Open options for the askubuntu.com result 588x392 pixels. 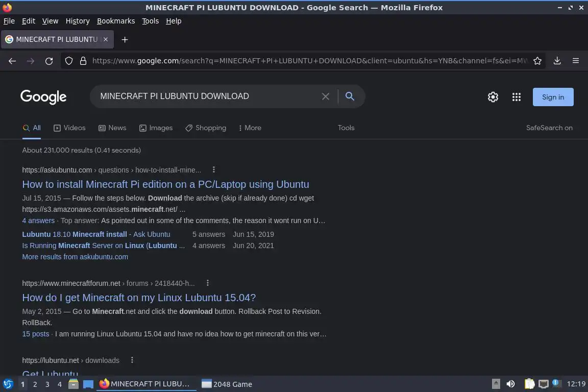214,169
